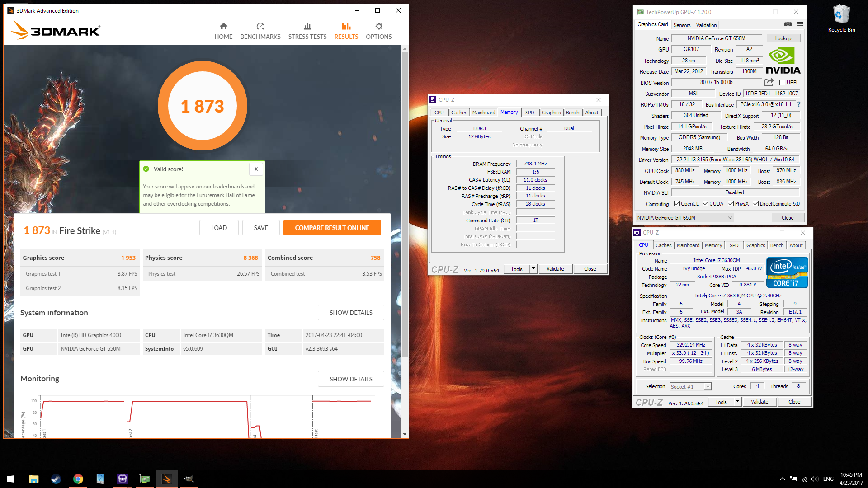
Task: Open GPU-Z hamburger menu
Action: tap(801, 24)
